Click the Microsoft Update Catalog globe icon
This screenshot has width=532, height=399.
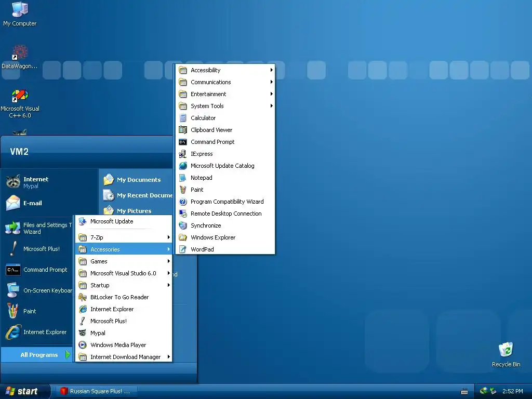(x=183, y=166)
